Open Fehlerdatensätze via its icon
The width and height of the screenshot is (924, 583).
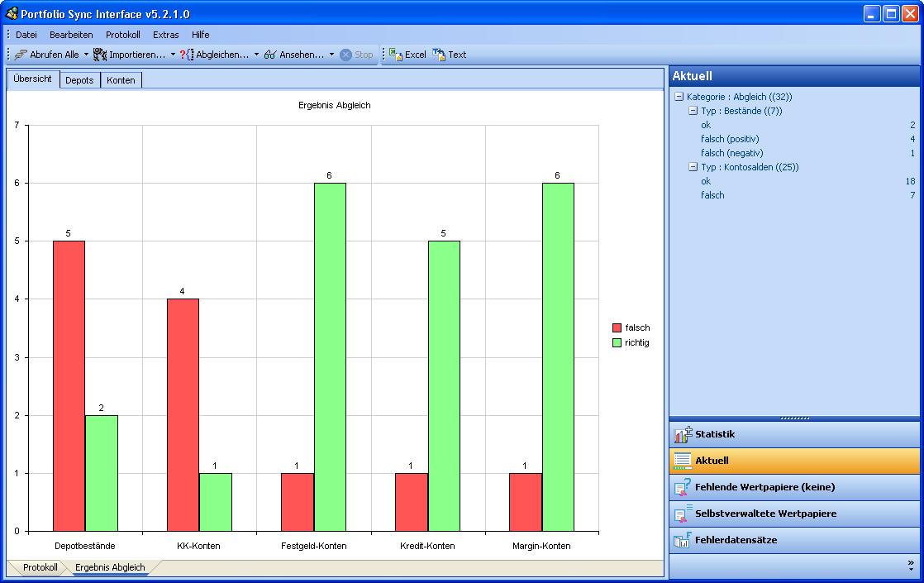click(683, 541)
